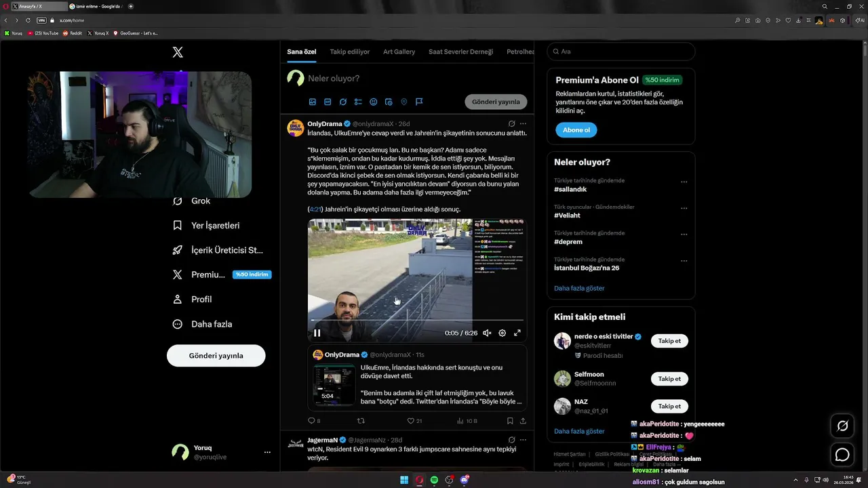Switch to Takip ediliyor tab
This screenshot has width=868, height=488.
coord(350,52)
